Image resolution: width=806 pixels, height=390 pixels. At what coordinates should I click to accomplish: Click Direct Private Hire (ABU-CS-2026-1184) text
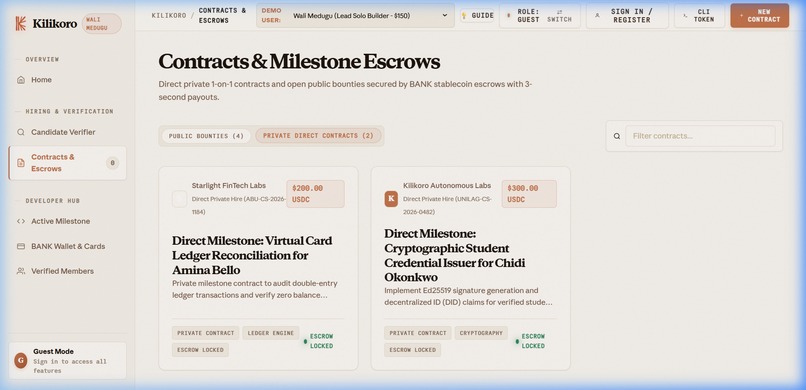[238, 205]
